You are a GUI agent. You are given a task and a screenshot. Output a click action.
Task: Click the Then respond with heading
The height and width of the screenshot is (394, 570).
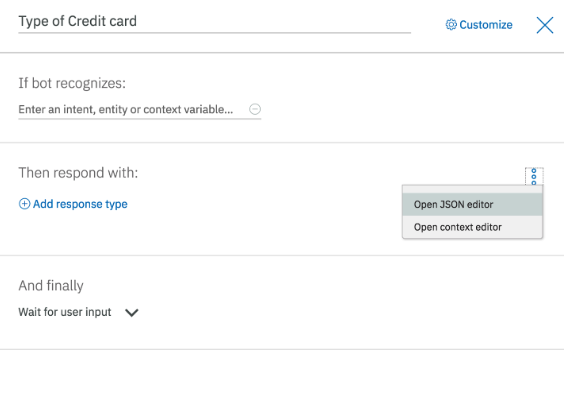[78, 173]
